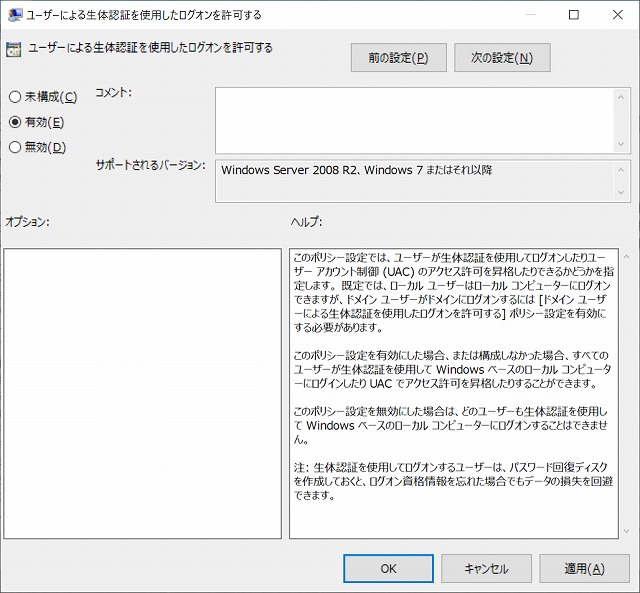
Task: Click the comment box scroll down arrow
Action: click(x=621, y=144)
